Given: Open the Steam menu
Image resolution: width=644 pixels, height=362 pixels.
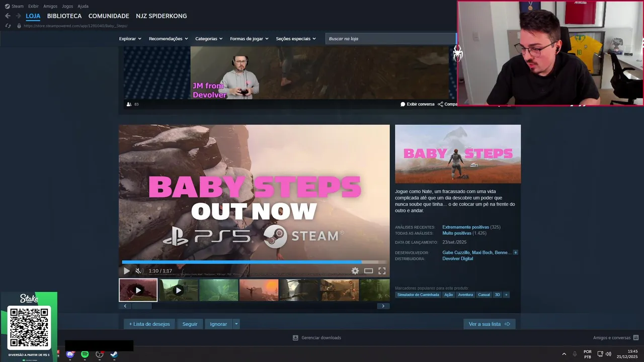Looking at the screenshot, I should (14, 6).
